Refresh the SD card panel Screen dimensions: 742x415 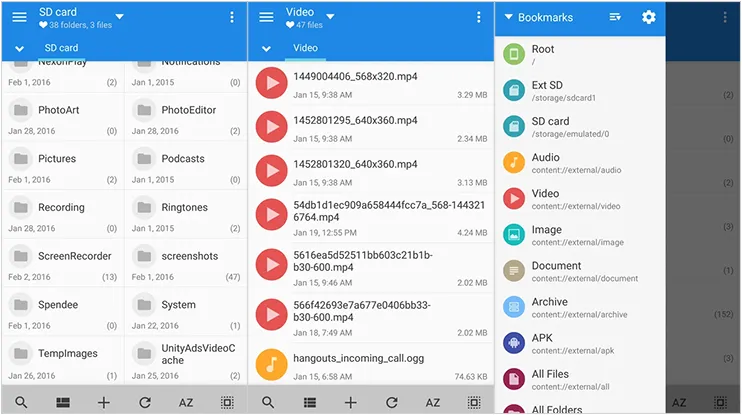point(145,403)
